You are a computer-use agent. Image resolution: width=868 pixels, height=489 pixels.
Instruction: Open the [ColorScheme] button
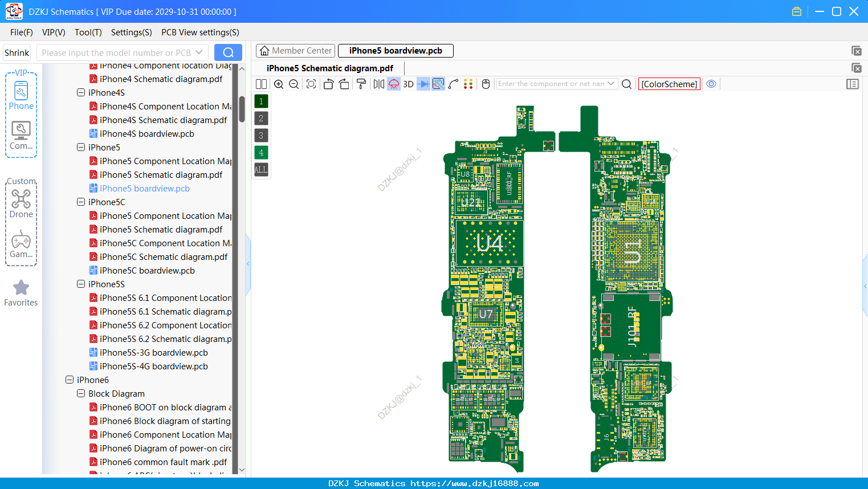tap(669, 84)
